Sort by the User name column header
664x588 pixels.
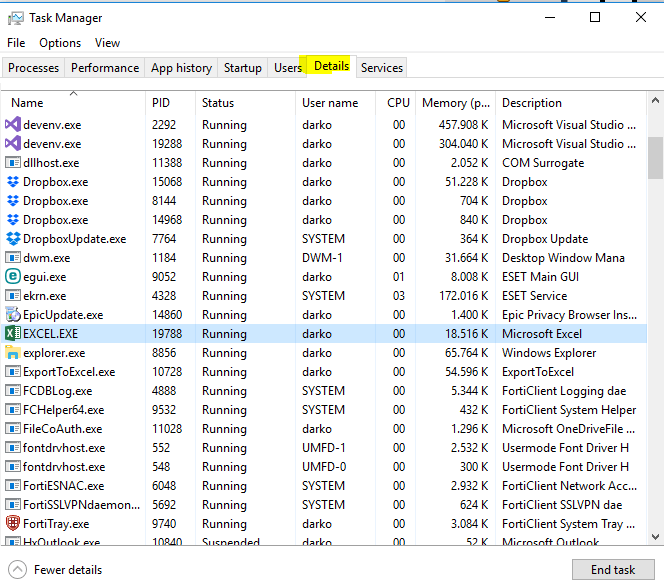coord(335,102)
